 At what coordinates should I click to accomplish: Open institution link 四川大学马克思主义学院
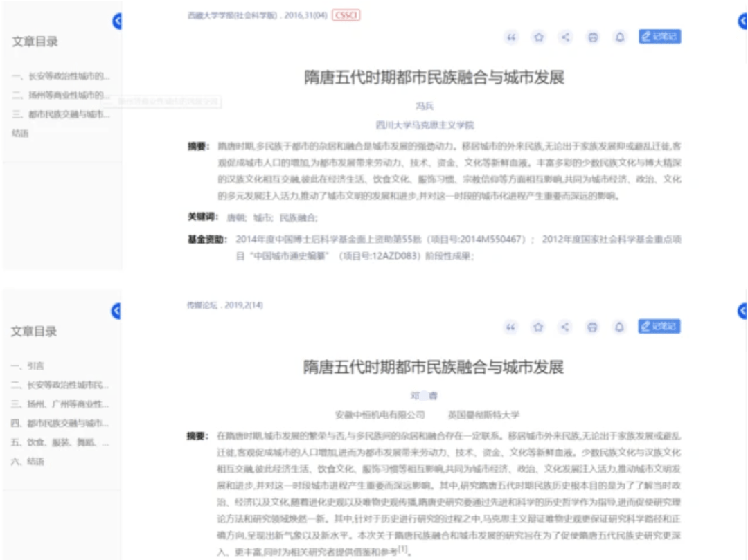[x=424, y=125]
